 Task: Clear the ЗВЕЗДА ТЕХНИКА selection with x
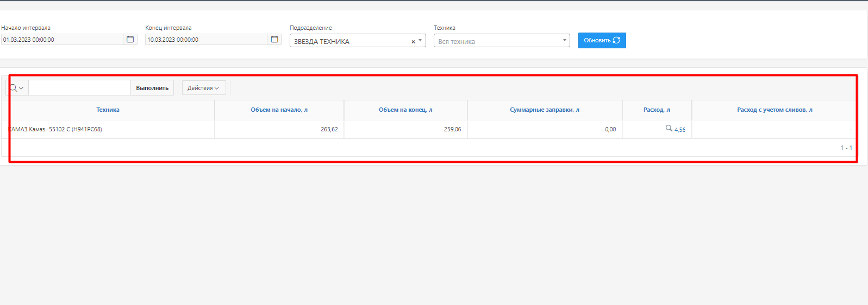(x=413, y=42)
